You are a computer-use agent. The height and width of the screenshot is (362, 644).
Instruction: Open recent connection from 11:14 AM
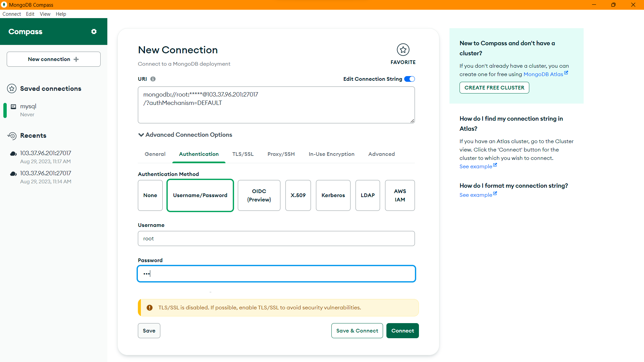(54, 177)
